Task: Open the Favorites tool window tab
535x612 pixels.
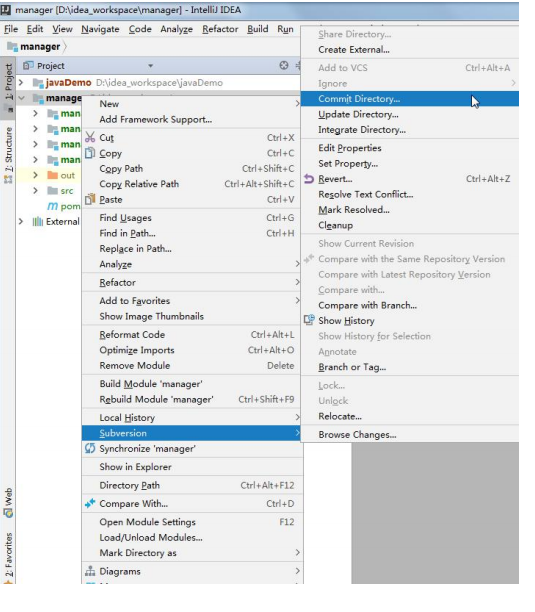Action: pyautogui.click(x=8, y=558)
